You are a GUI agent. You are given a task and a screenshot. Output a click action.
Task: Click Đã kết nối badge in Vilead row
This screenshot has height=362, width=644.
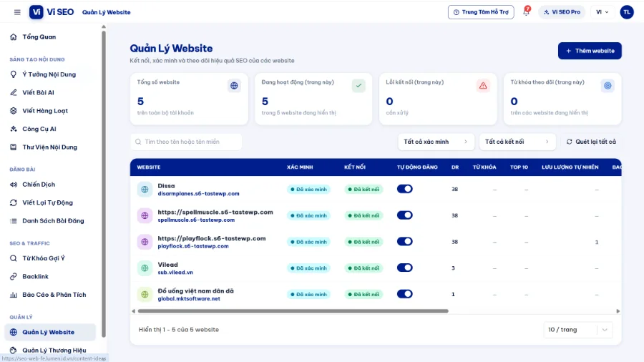tap(364, 268)
